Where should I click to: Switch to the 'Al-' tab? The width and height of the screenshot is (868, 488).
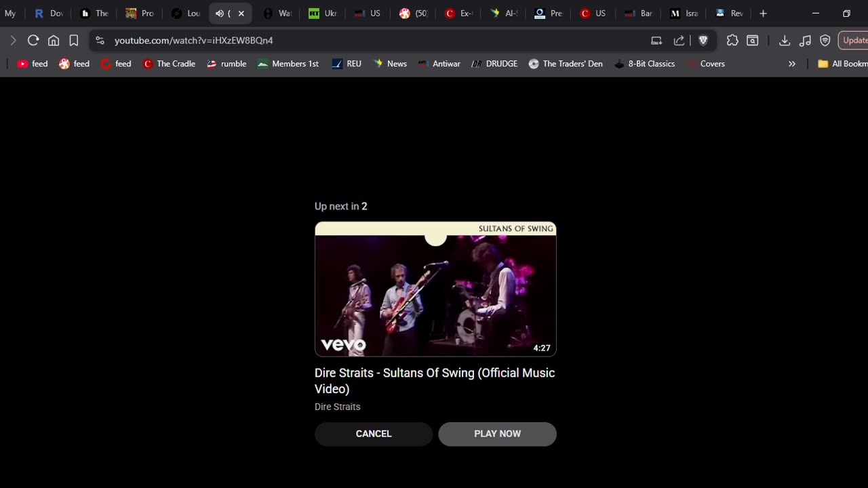point(504,14)
